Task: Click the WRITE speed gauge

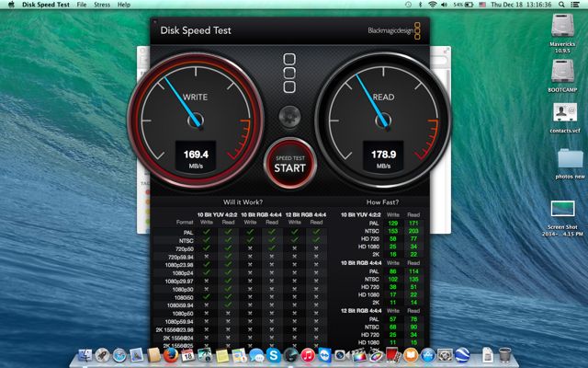Action: click(196, 121)
